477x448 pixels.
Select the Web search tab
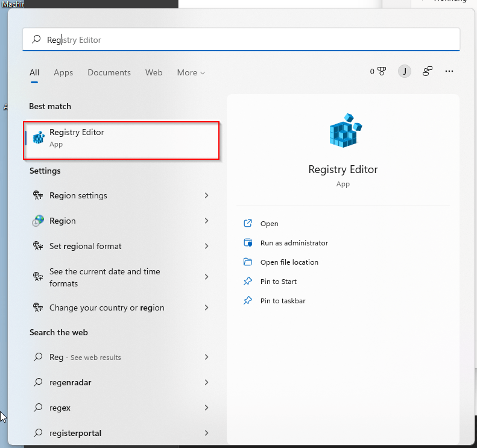pos(154,72)
